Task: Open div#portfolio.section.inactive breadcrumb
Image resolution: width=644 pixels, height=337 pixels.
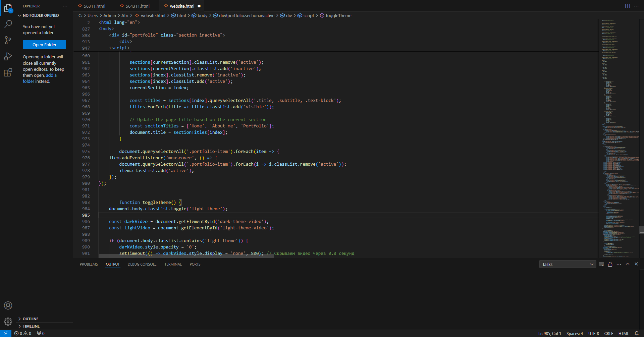Action: coord(244,15)
